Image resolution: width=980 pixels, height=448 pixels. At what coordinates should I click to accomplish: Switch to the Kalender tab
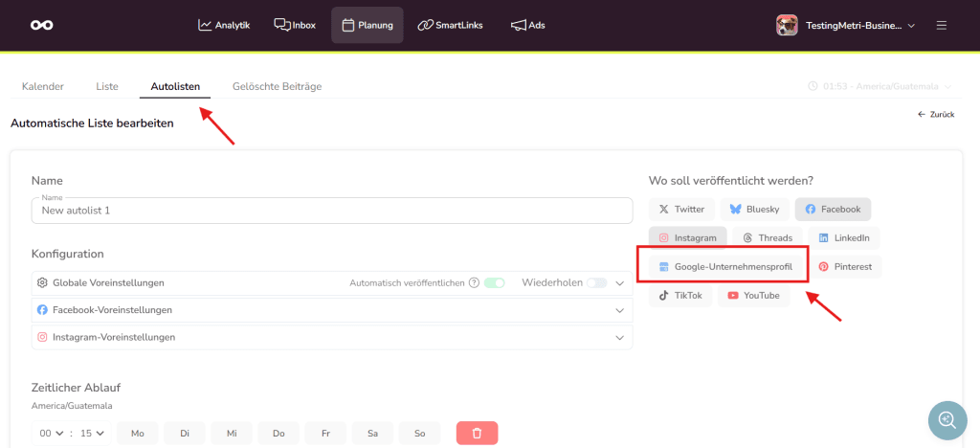tap(43, 86)
